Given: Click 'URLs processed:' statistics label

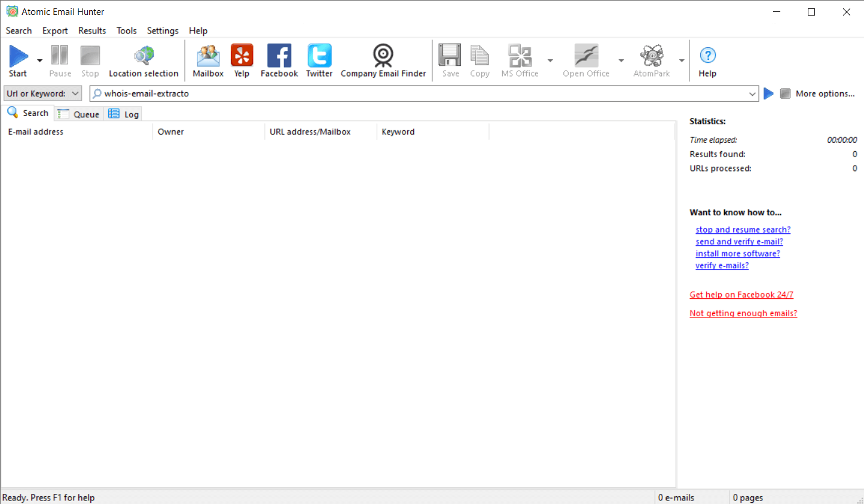Looking at the screenshot, I should pos(720,169).
